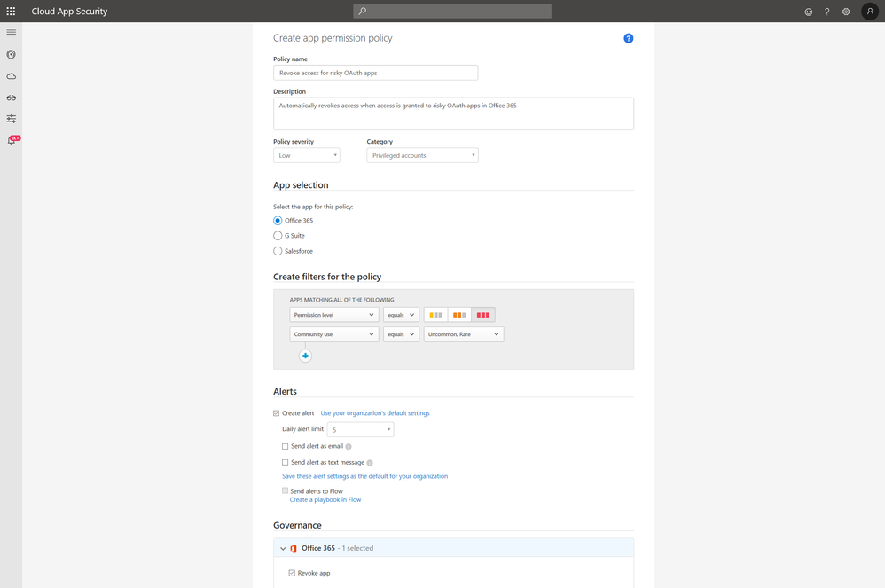This screenshot has height=588, width=885.
Task: Open the settings gear in top bar
Action: 846,12
